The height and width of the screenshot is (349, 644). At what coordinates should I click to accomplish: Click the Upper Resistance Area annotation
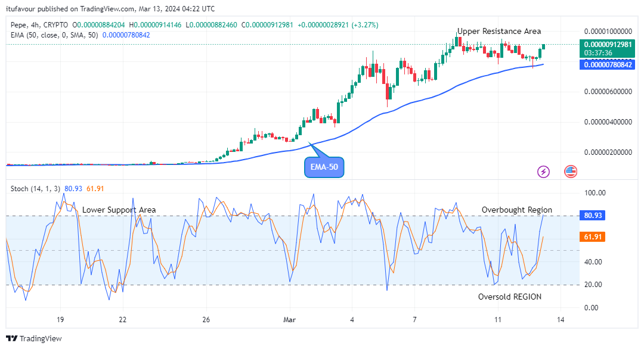[x=499, y=31]
